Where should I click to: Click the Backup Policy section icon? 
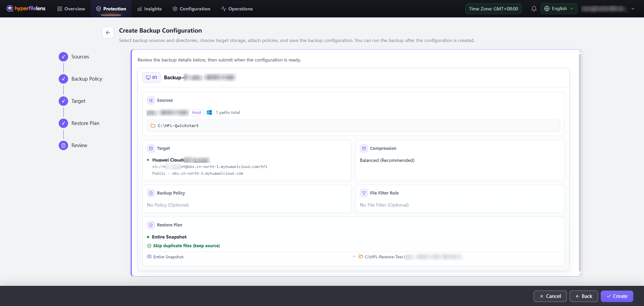click(151, 193)
